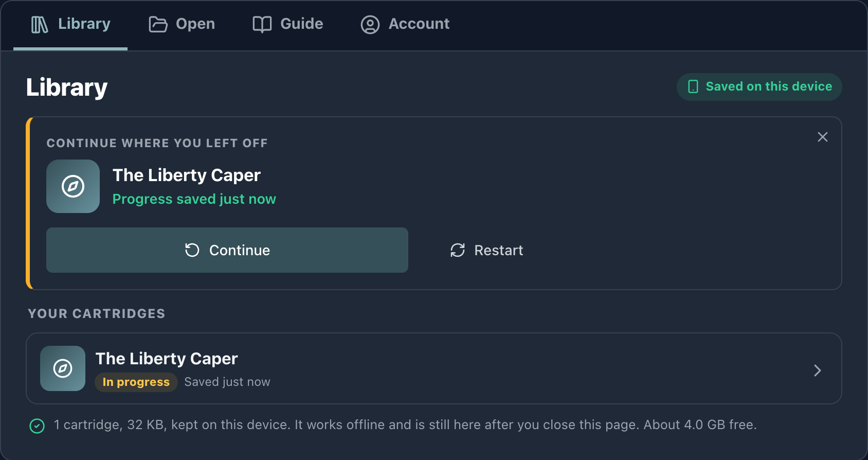Open the Account tab
Viewport: 868px width, 460px height.
405,24
